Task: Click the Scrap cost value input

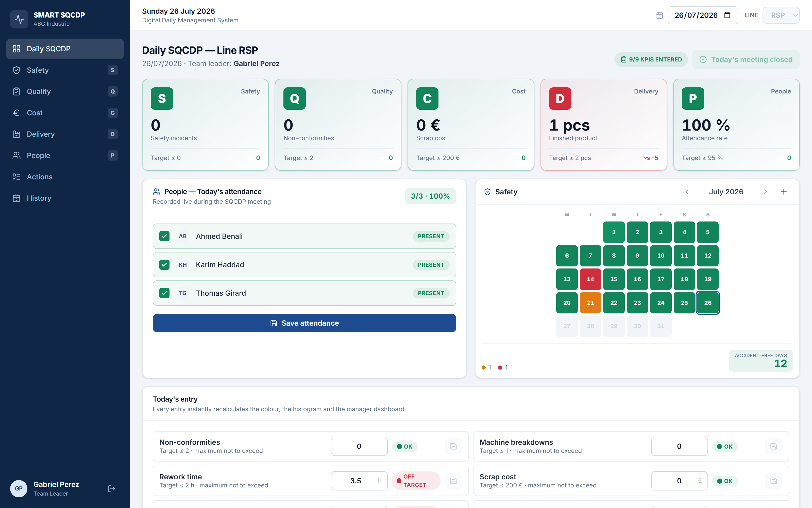Action: [679, 481]
